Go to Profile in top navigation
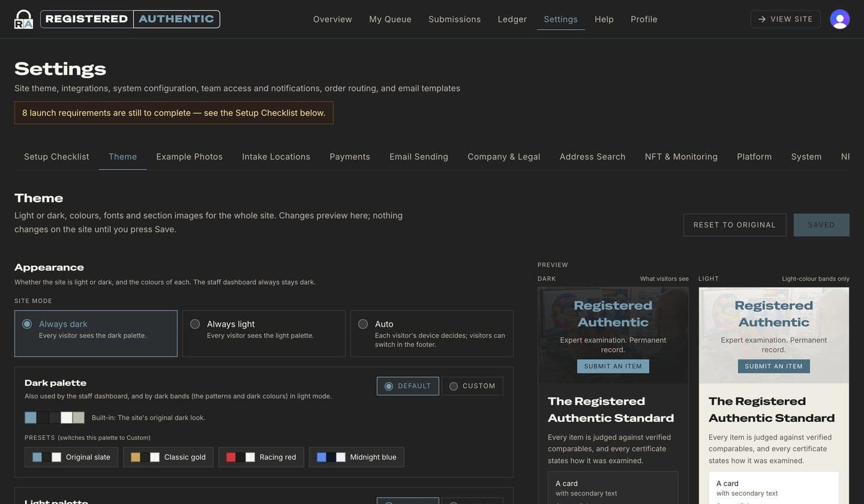 [x=644, y=19]
